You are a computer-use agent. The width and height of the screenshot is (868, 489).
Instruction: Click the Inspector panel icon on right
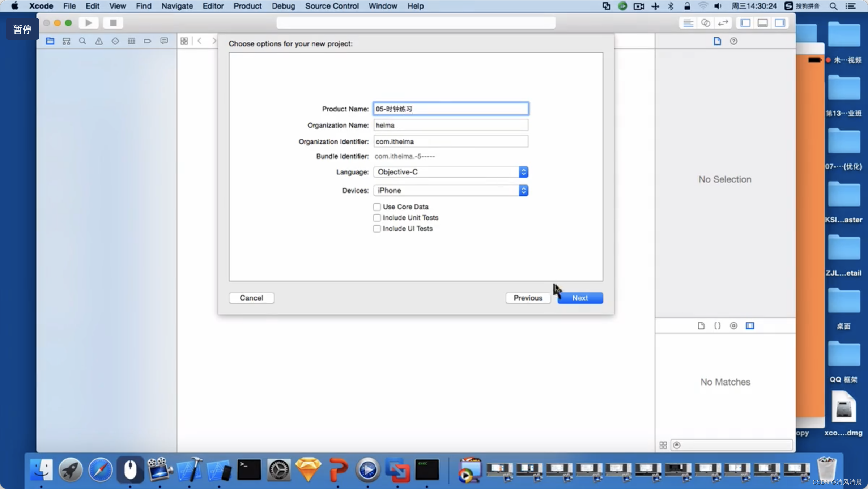pyautogui.click(x=780, y=23)
